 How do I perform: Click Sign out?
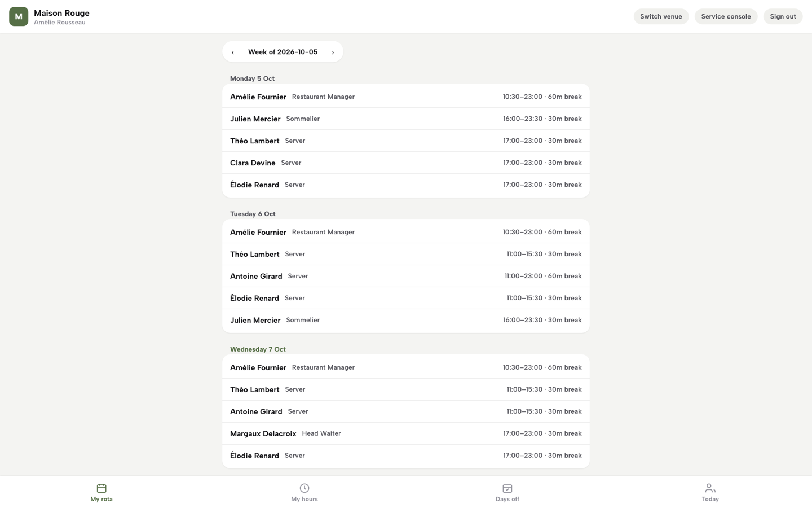783,16
